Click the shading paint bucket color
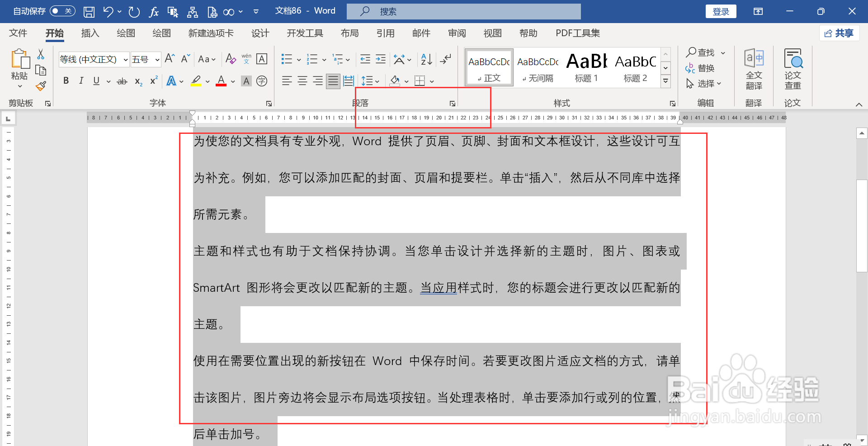The height and width of the screenshot is (446, 868). click(x=395, y=81)
